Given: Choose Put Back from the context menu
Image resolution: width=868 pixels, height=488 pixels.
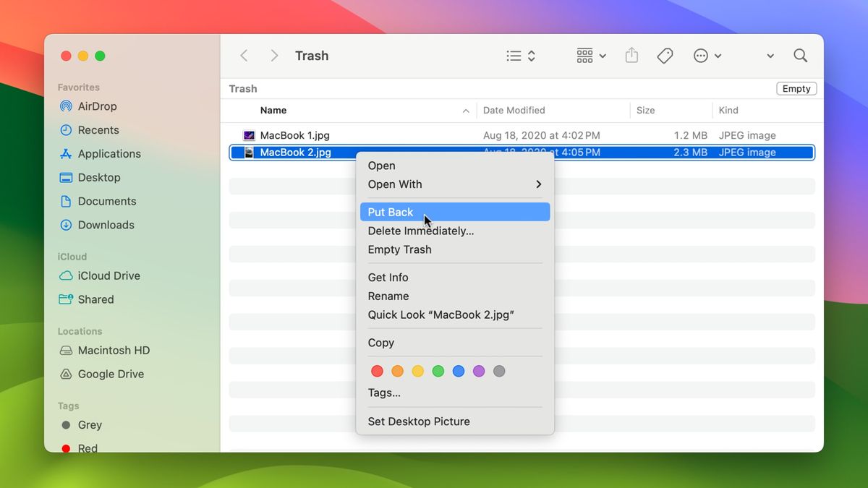Looking at the screenshot, I should (390, 212).
